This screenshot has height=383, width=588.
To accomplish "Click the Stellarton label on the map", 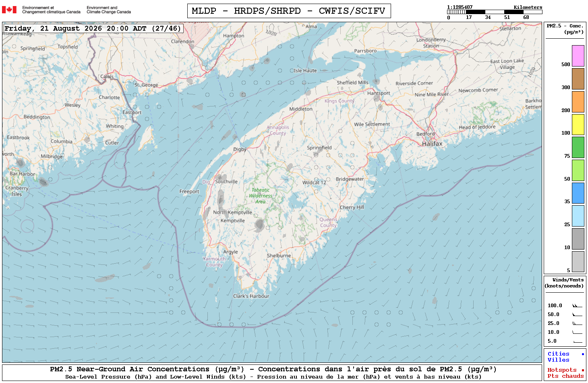I will [x=510, y=28].
